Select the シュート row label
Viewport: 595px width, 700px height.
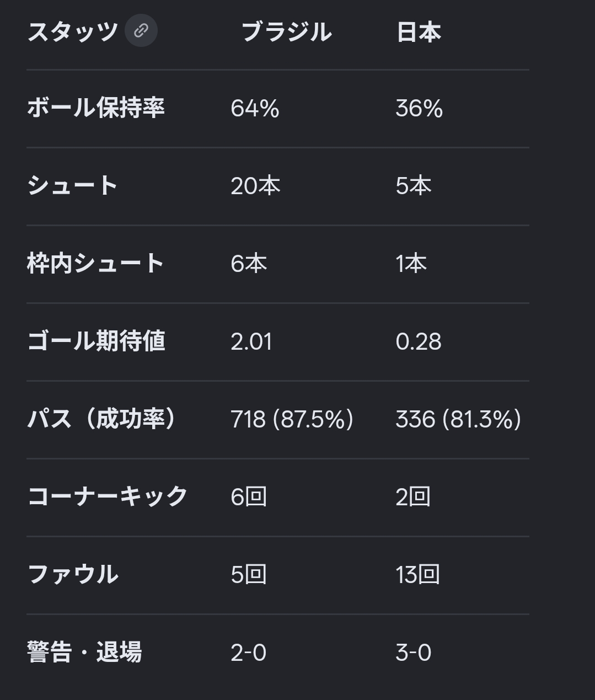[x=73, y=185]
